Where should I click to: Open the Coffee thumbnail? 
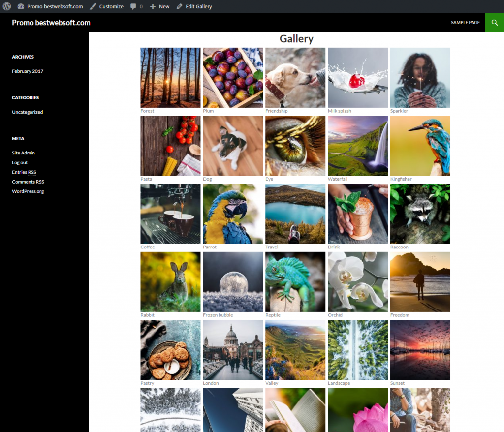tap(170, 214)
